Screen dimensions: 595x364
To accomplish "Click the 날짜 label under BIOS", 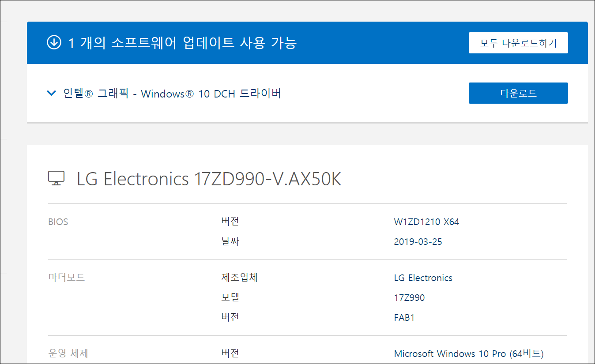I will tap(230, 241).
